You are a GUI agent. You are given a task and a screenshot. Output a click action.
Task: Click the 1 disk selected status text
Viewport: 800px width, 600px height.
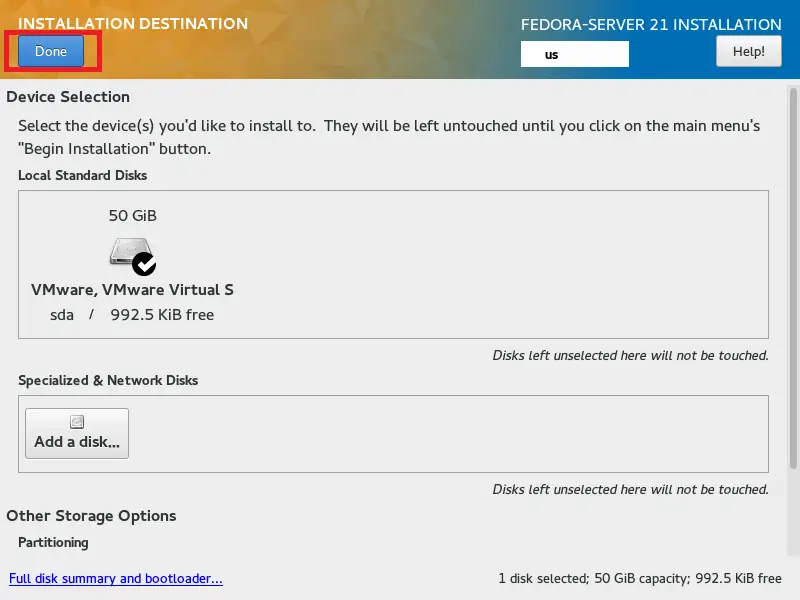pyautogui.click(x=640, y=578)
